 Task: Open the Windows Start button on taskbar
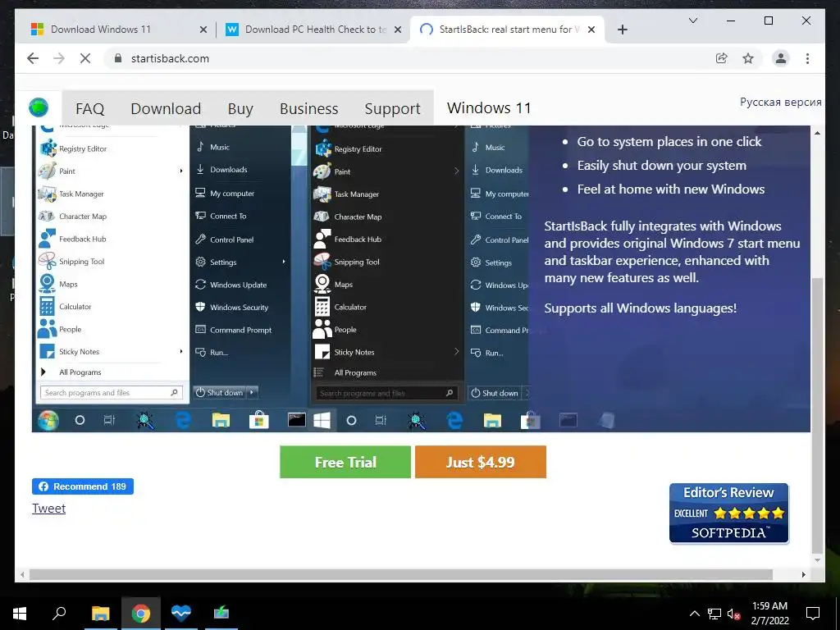tap(20, 614)
